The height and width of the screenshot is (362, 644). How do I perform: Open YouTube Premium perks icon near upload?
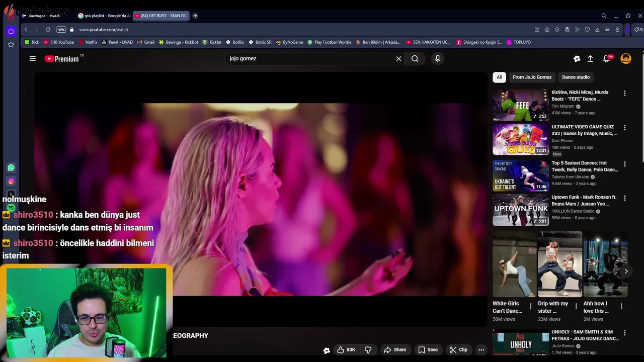point(577,59)
